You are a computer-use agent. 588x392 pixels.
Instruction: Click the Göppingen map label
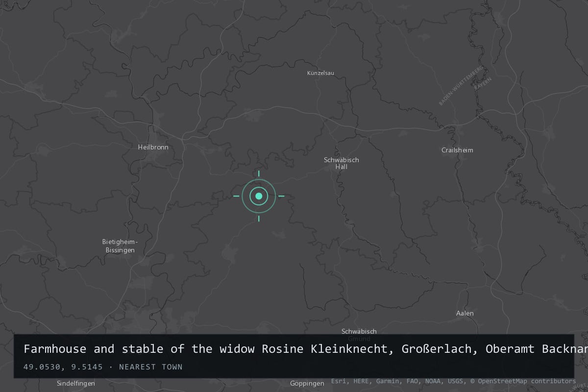307,383
